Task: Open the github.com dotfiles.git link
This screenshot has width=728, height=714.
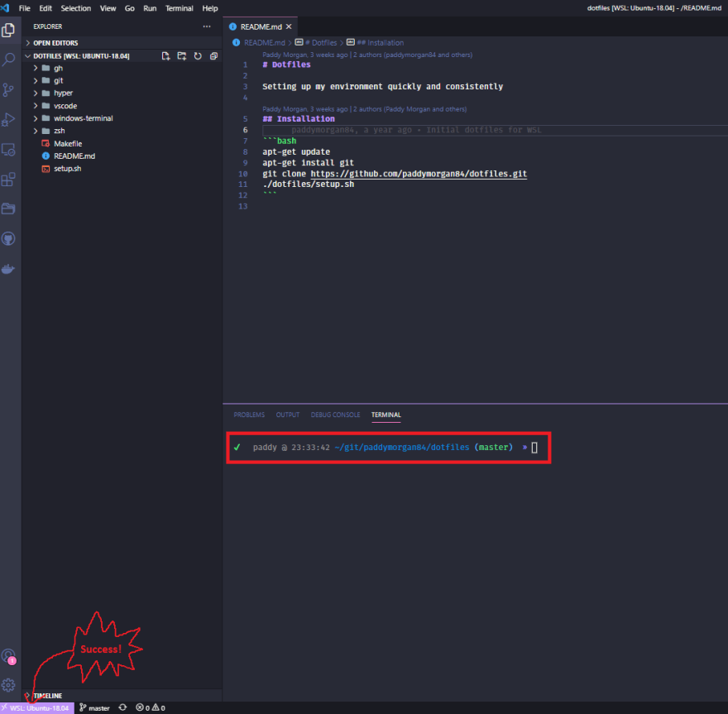Action: 419,174
